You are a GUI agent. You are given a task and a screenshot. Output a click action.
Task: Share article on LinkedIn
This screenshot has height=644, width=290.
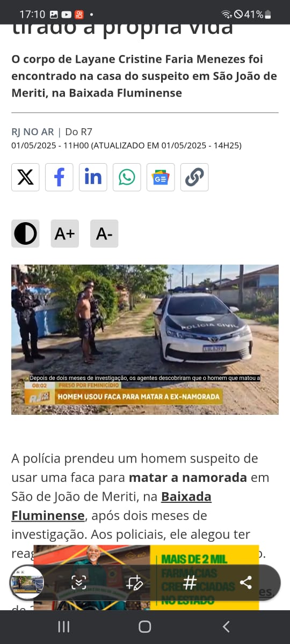click(x=93, y=177)
